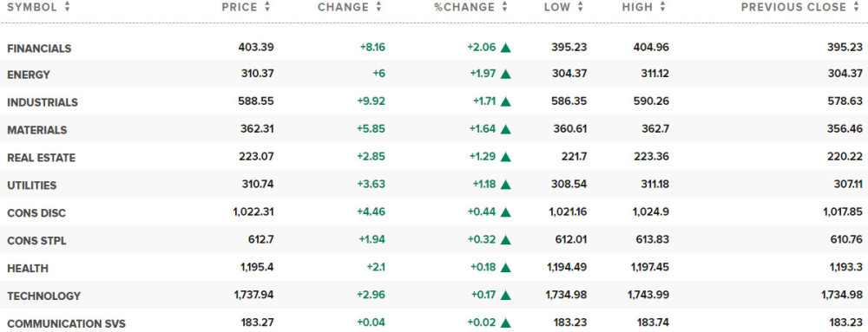Open the COMMUNICATION SVS sector link
The width and height of the screenshot is (868, 332).
[x=66, y=323]
